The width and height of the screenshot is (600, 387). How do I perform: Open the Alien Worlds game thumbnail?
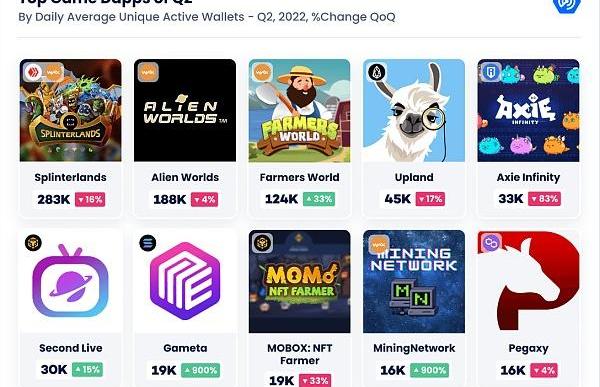pyautogui.click(x=185, y=110)
